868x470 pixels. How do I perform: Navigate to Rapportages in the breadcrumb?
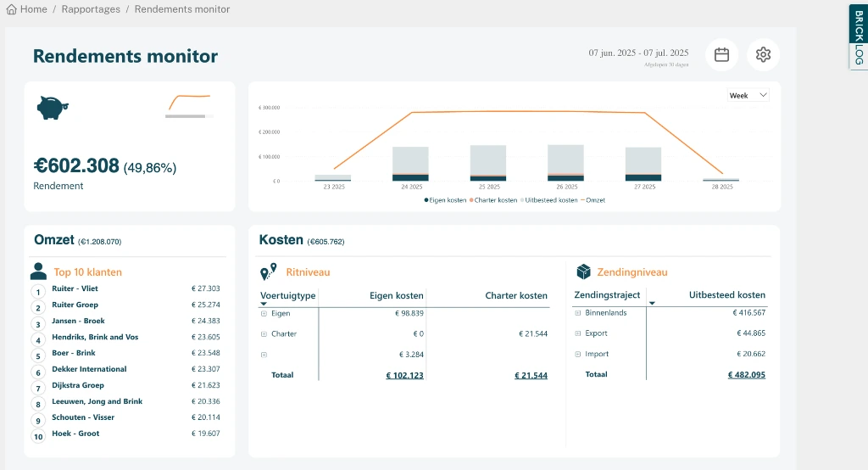89,9
